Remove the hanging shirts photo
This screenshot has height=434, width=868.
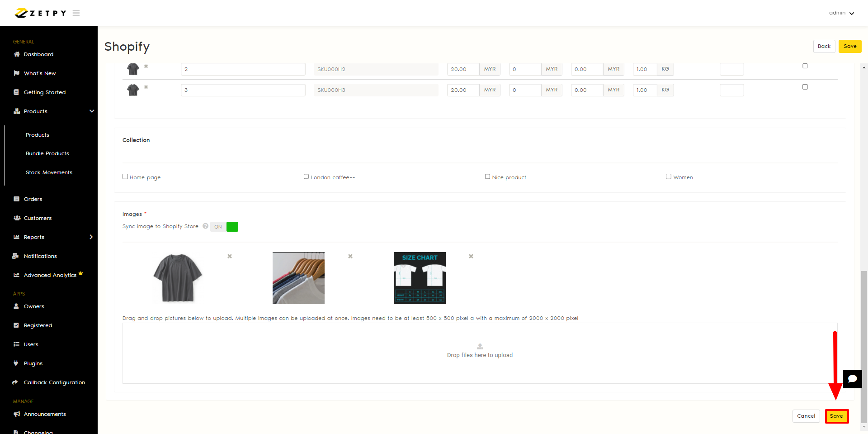(x=350, y=256)
